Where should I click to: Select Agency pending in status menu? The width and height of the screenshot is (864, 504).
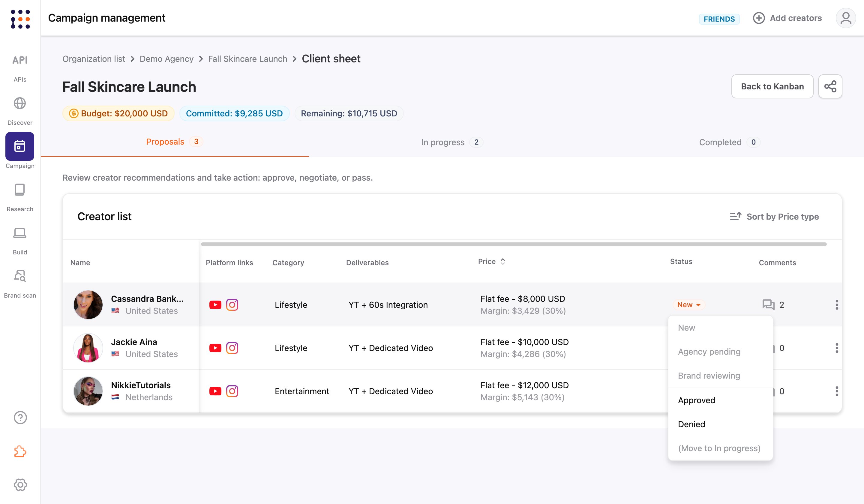point(720,352)
